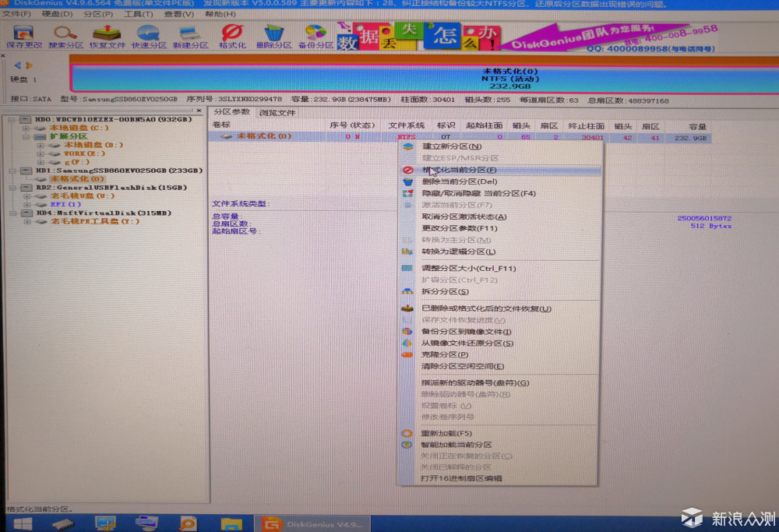The image size is (779, 532).
Task: Switch to the 分区参数 tab
Action: [231, 111]
